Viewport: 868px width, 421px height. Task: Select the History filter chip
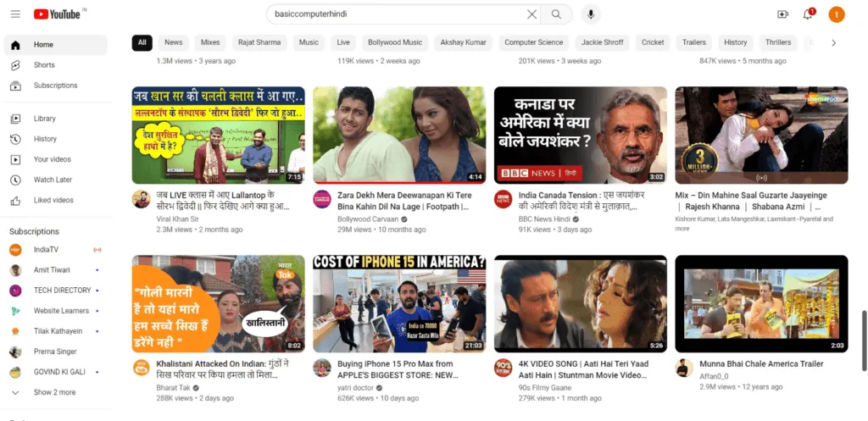point(736,42)
